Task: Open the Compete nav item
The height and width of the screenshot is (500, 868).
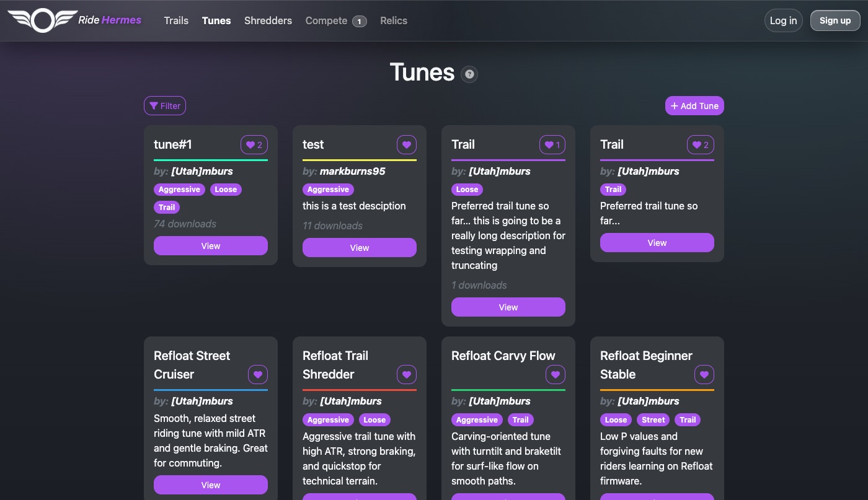Action: tap(336, 20)
